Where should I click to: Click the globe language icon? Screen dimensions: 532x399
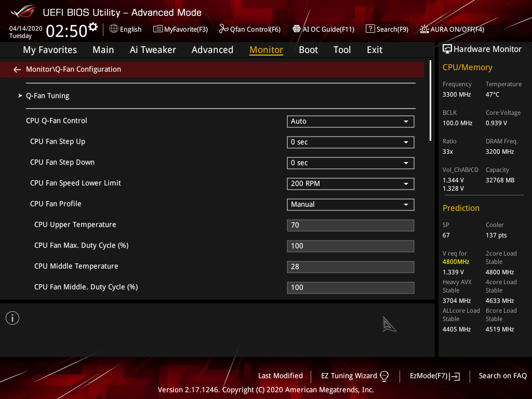point(114,29)
